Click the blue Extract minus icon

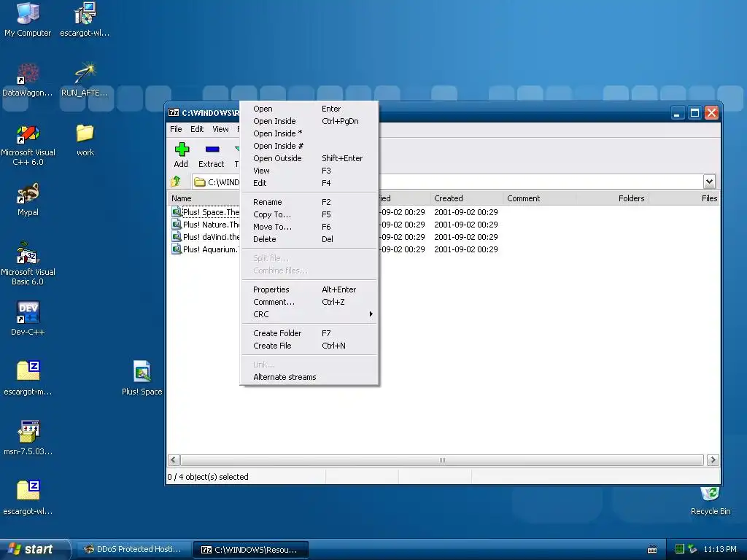pyautogui.click(x=212, y=149)
